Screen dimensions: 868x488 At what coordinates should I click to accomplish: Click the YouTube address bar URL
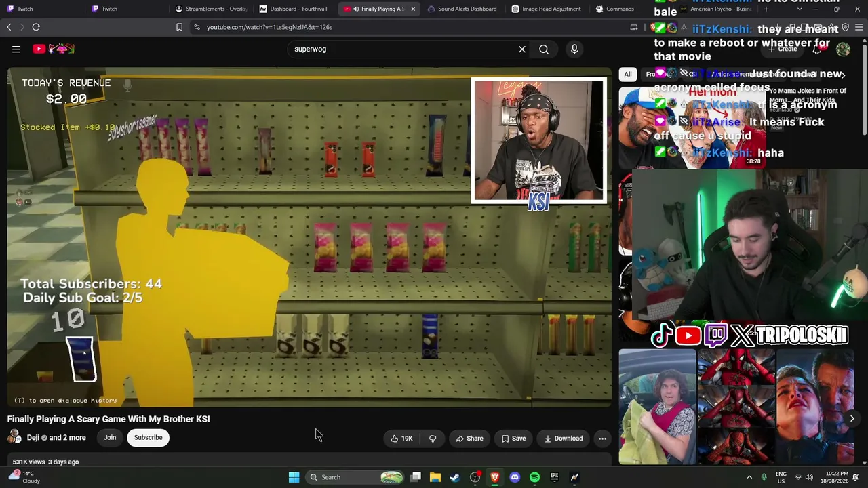(x=269, y=27)
